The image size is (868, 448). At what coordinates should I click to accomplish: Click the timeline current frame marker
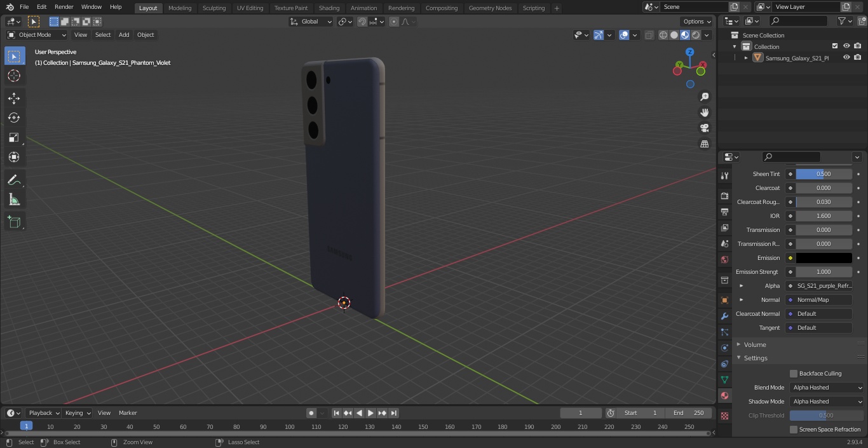(26, 426)
